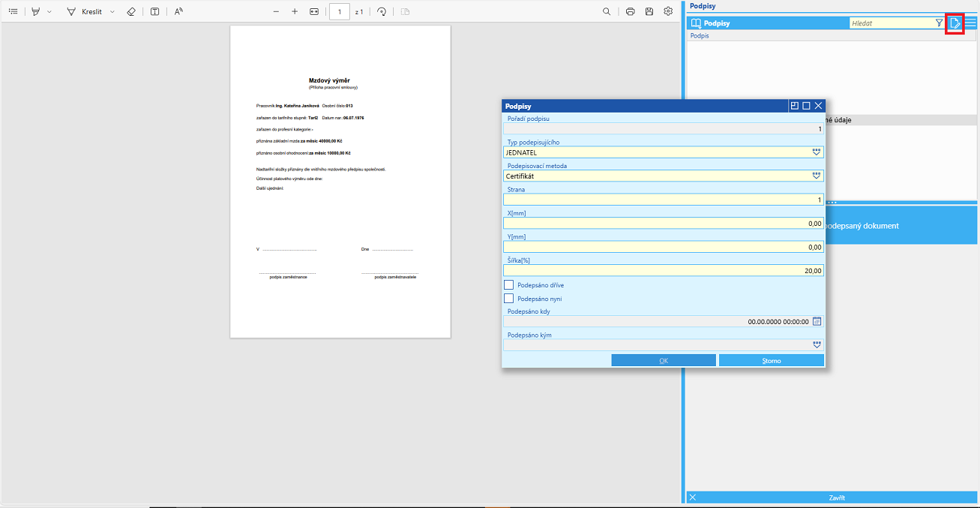Click the Mzdový výměr heading in document
Screen dimensions: 980x508
point(329,80)
